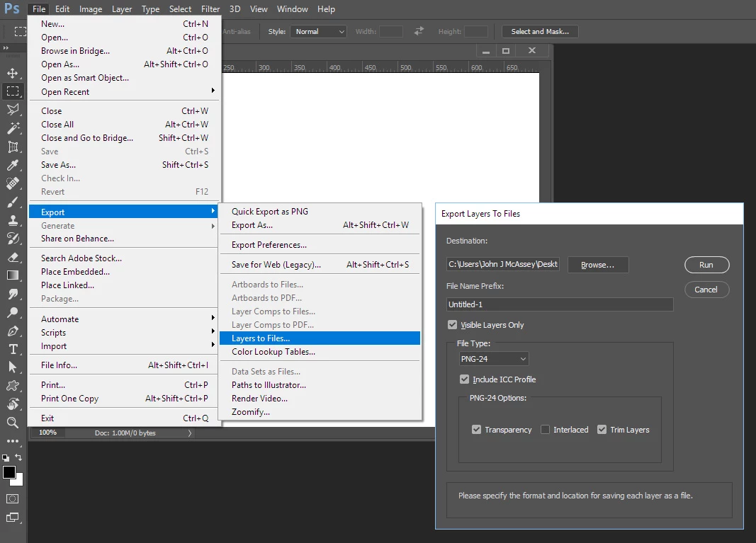Select the Clone Stamp tool

click(13, 220)
